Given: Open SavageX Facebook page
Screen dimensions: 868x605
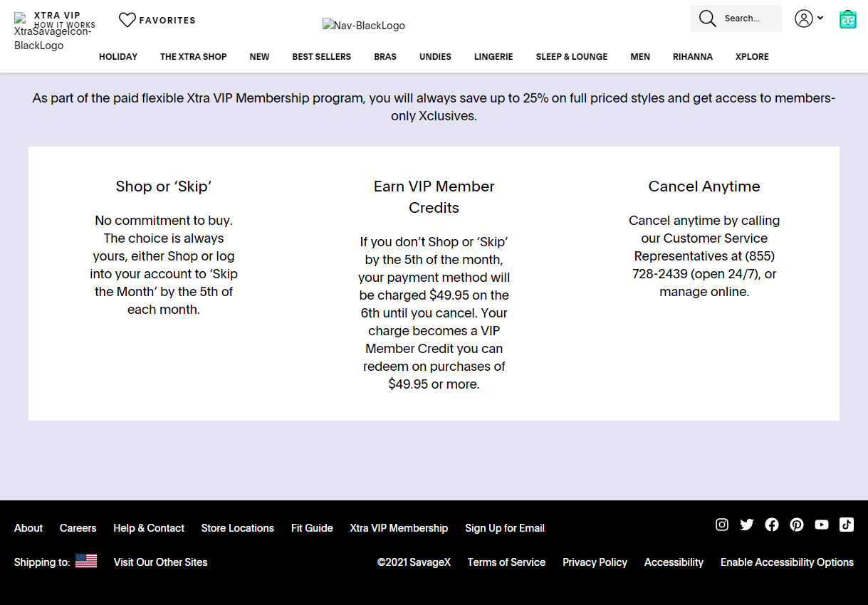Looking at the screenshot, I should (772, 525).
